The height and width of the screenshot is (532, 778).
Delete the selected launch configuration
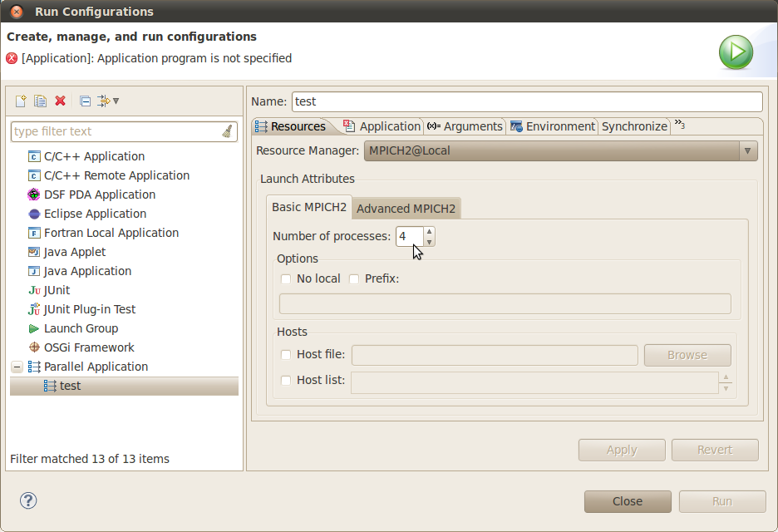click(60, 101)
